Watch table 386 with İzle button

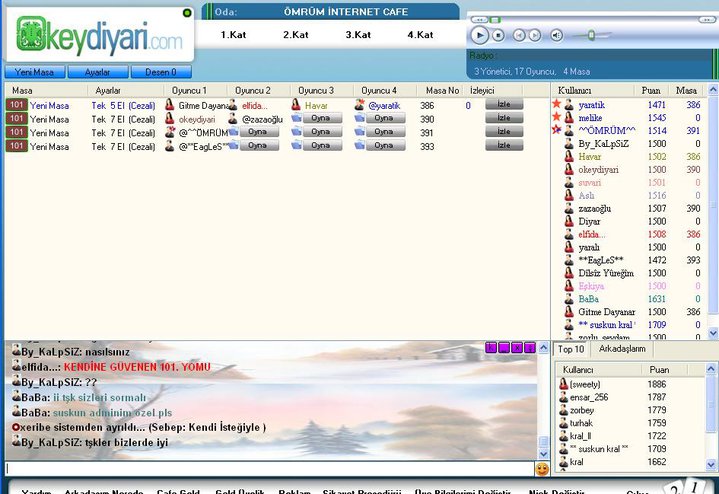[504, 105]
